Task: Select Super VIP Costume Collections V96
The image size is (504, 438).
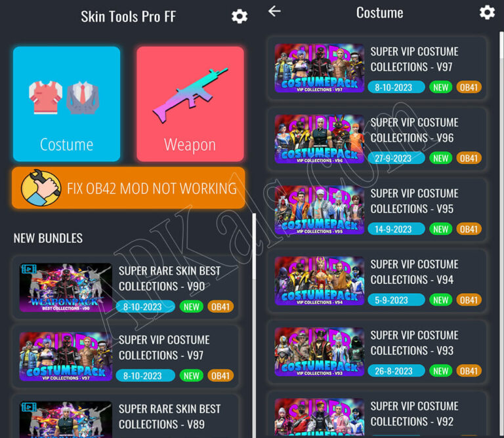Action: click(x=377, y=139)
